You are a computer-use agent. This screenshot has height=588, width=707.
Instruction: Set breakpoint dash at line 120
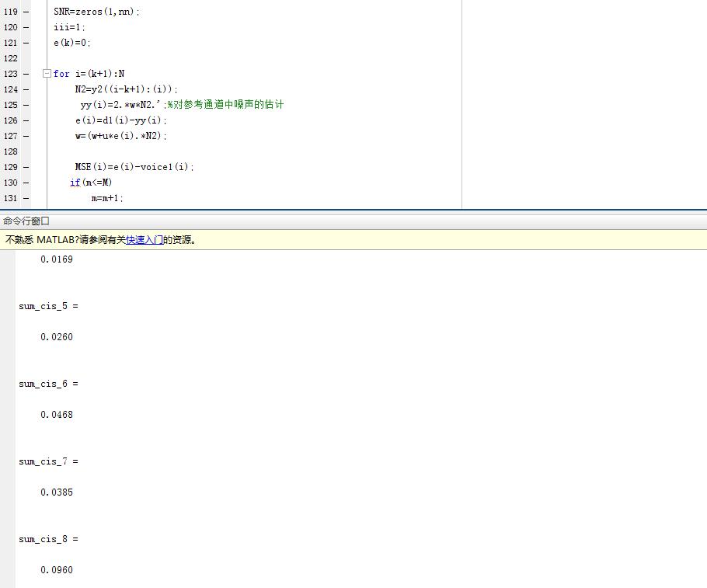click(x=26, y=27)
